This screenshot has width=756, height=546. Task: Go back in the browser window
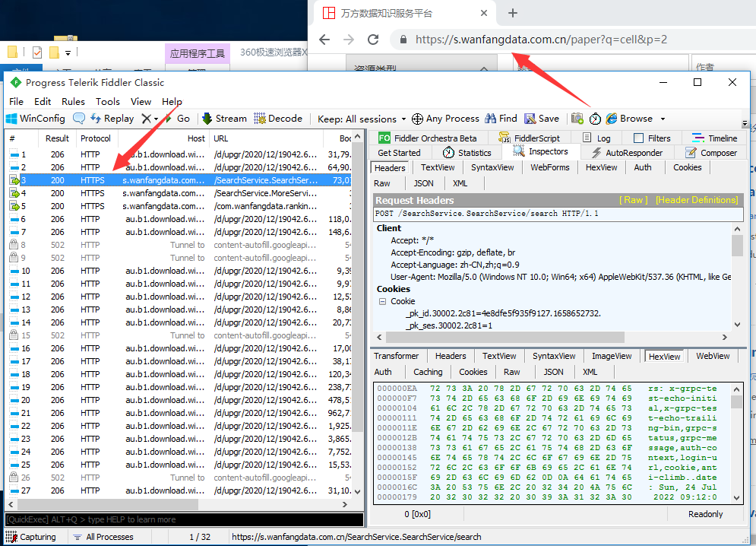click(x=324, y=40)
